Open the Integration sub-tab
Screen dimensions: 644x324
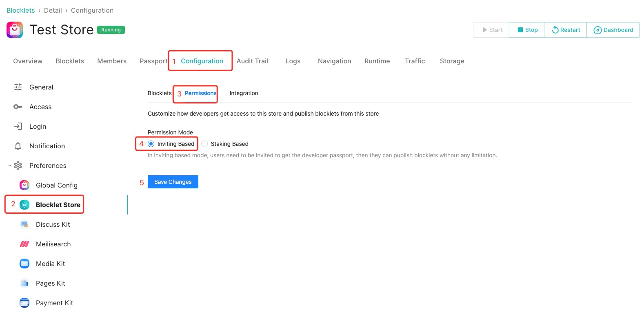(x=244, y=93)
